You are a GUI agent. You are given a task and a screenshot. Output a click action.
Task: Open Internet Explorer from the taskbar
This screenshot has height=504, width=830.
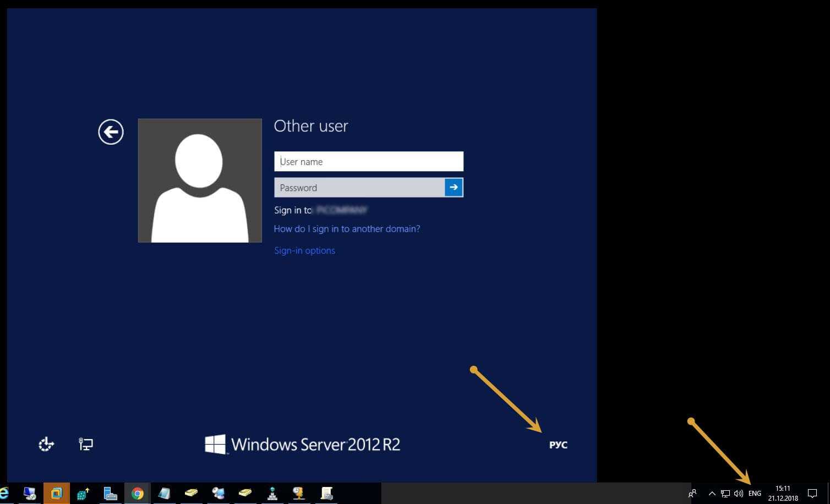tap(4, 494)
